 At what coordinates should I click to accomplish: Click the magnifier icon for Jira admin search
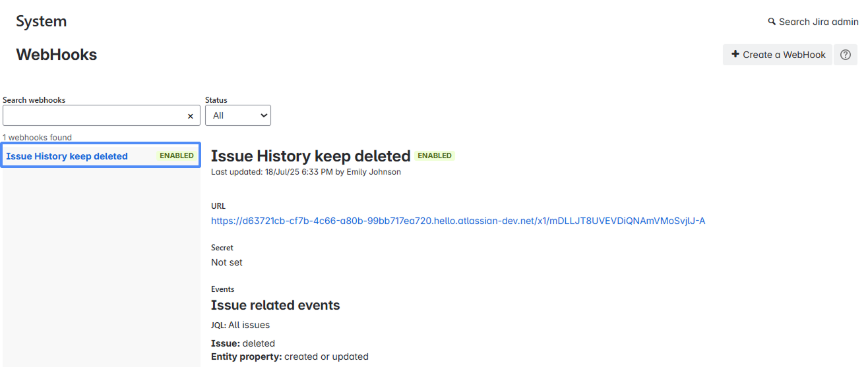[x=772, y=22]
